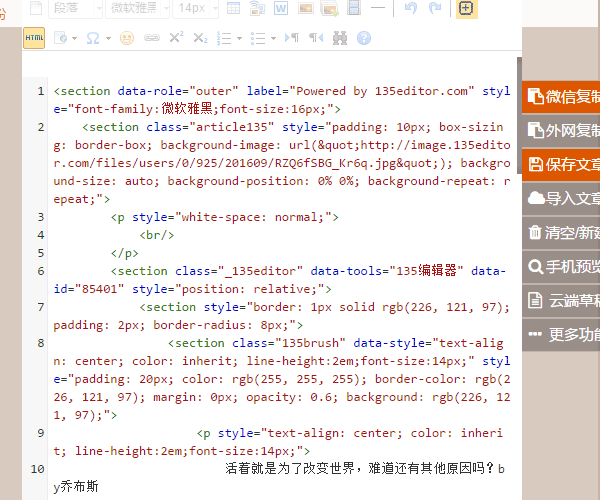Click the insert table icon

click(233, 9)
